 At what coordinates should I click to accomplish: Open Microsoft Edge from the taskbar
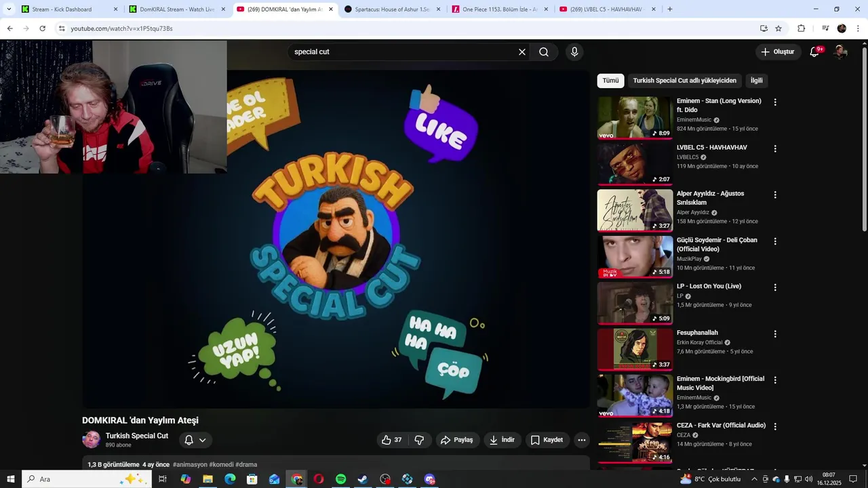pos(230,479)
